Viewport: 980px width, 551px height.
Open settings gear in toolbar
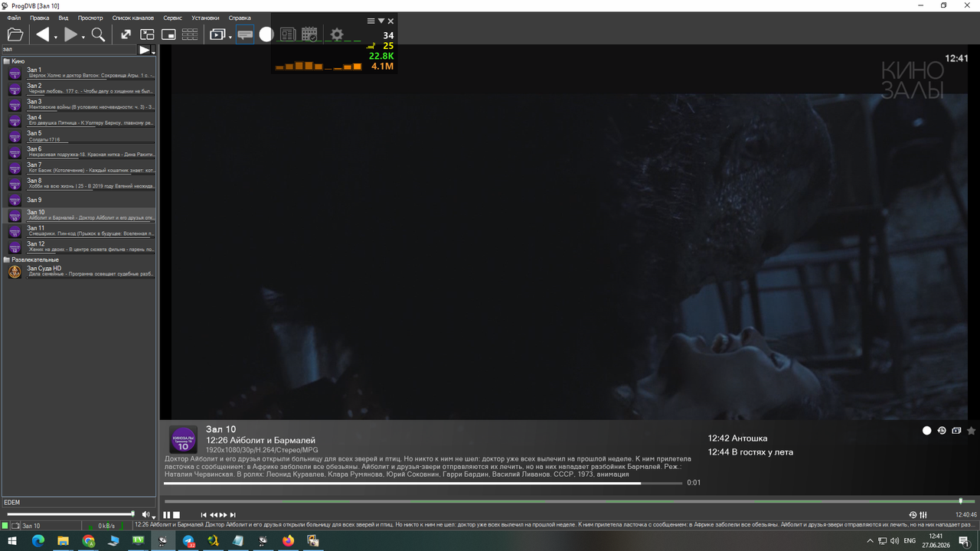pyautogui.click(x=337, y=34)
